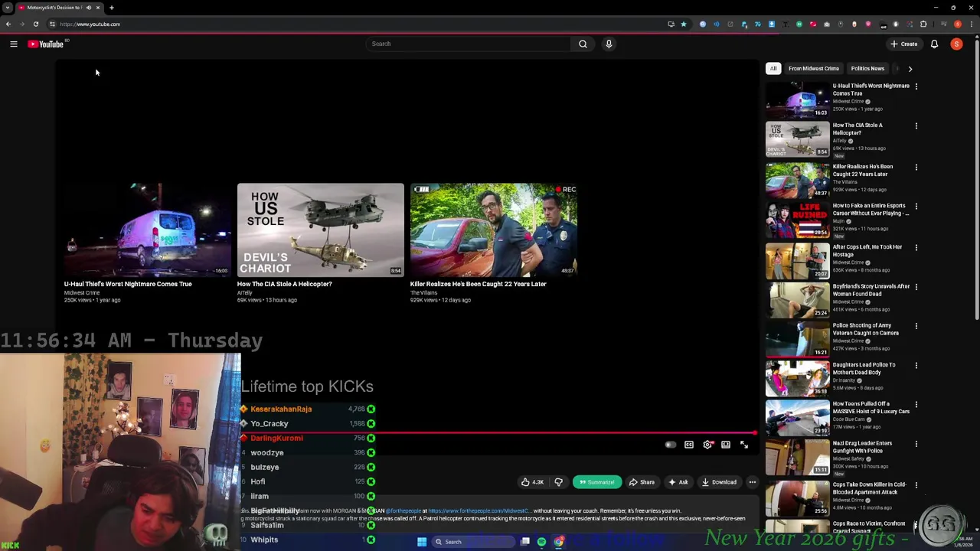Play How The CIA Stole A Helicopter end screen thumbnail
The image size is (980, 551).
click(320, 230)
